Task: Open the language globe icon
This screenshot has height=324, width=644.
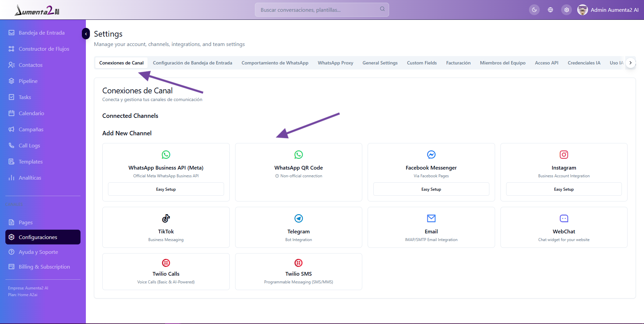Action: pyautogui.click(x=550, y=10)
